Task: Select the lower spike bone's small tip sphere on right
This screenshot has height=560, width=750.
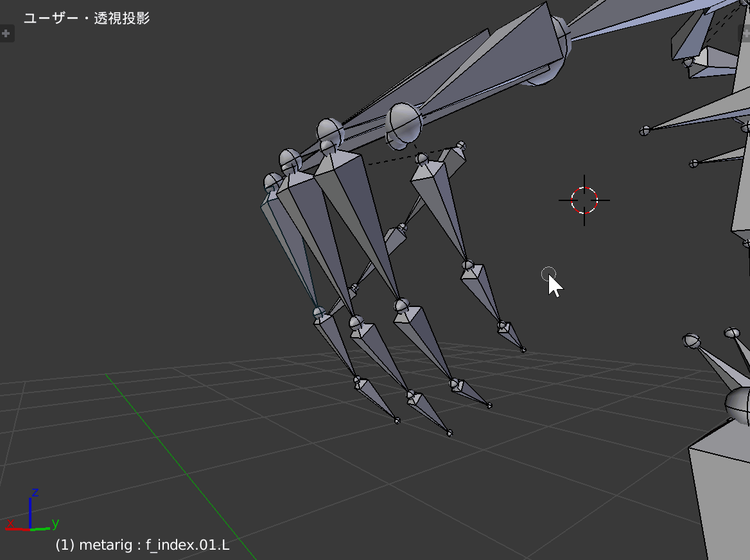Action: [x=693, y=164]
